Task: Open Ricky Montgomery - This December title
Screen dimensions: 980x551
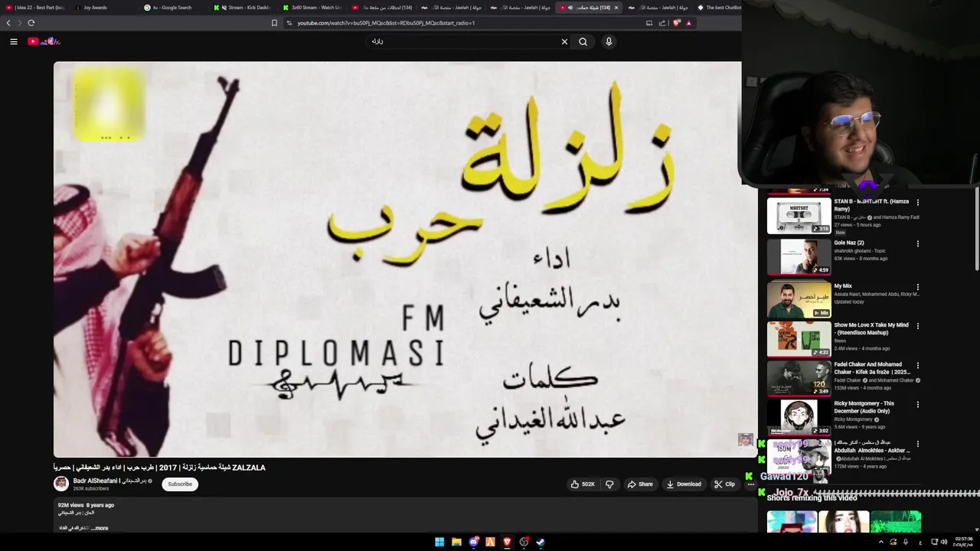Action: click(x=864, y=407)
